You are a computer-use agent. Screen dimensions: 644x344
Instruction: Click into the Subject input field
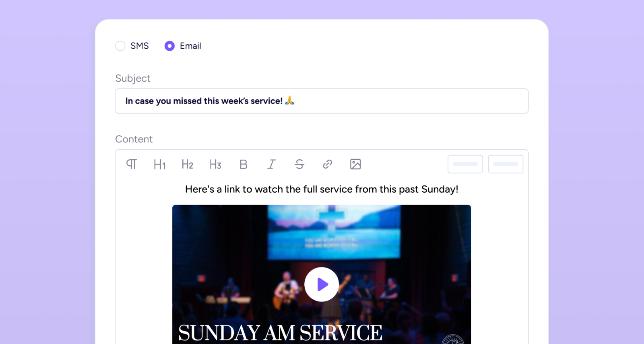(321, 101)
